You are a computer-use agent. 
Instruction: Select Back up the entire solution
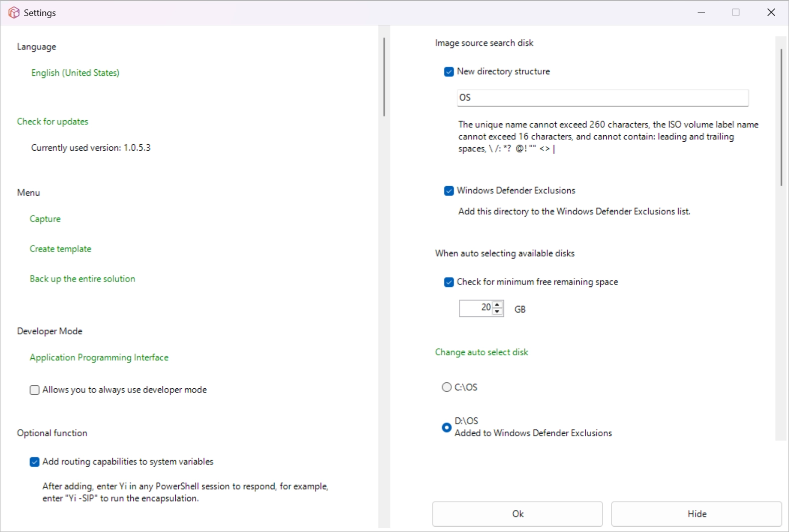[x=82, y=279]
